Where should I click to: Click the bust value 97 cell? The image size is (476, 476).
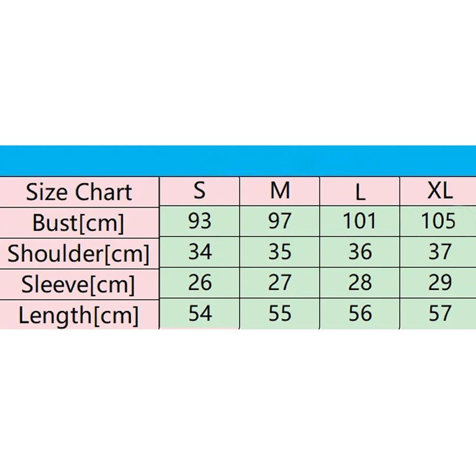[279, 221]
